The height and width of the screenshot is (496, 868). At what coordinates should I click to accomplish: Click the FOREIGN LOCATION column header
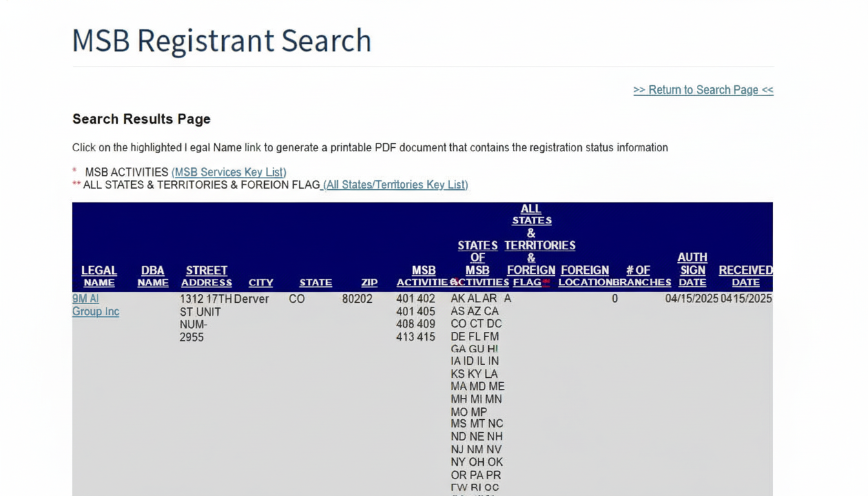pos(585,276)
